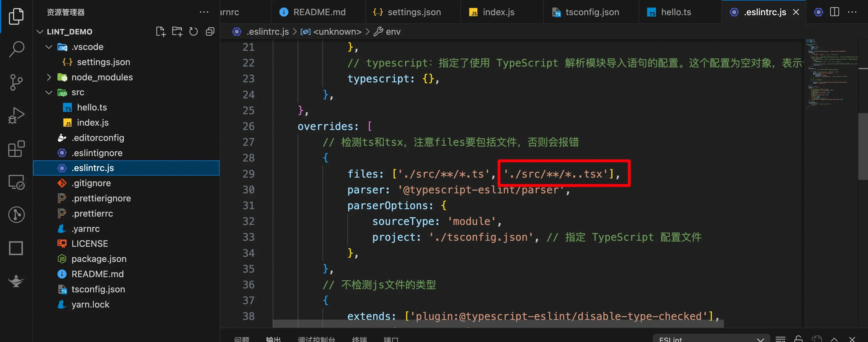Refresh the explorer file tree
The image size is (868, 342).
[193, 32]
